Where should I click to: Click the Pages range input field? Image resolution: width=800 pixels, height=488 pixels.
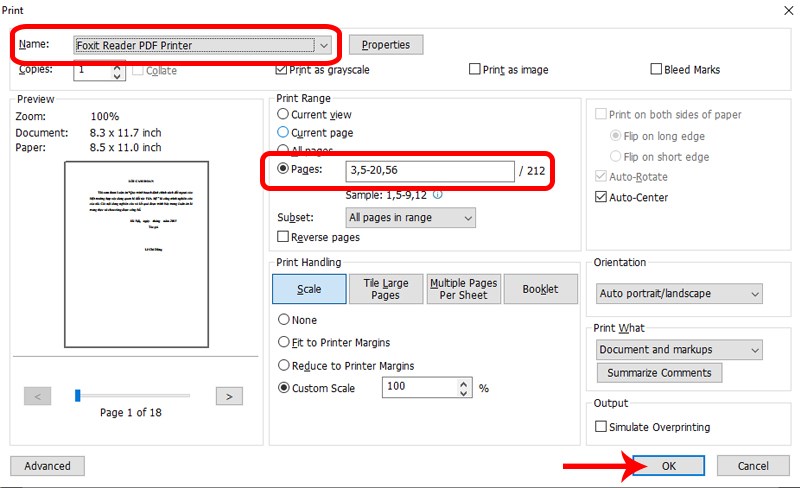coord(429,171)
